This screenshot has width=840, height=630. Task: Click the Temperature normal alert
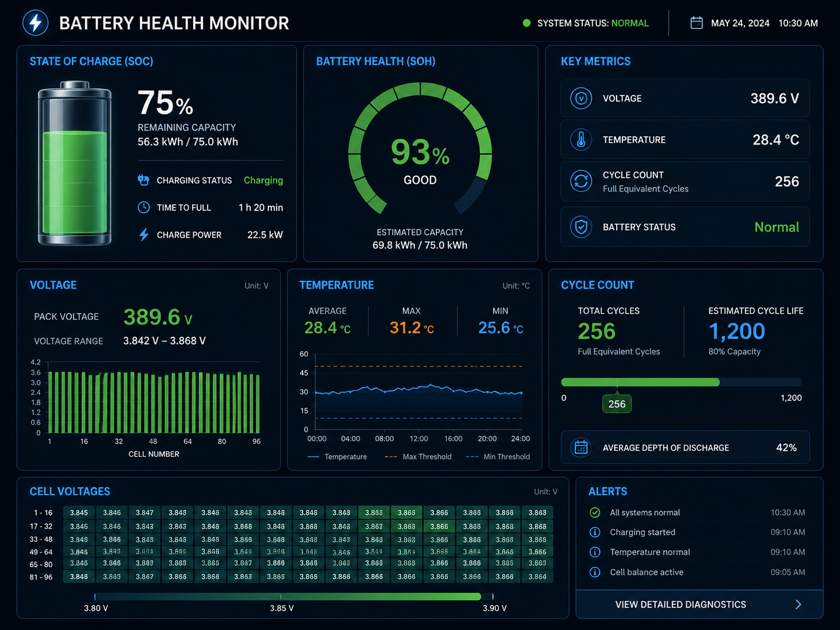tap(697, 552)
